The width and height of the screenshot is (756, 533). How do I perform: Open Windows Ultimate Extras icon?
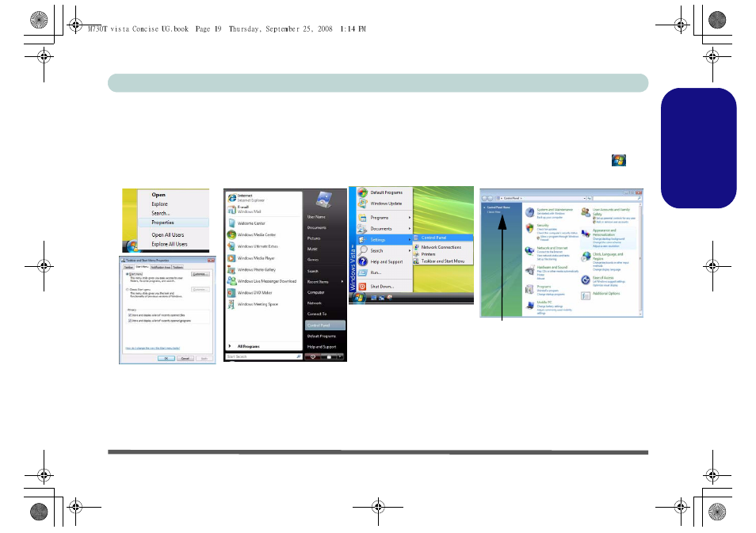point(232,246)
